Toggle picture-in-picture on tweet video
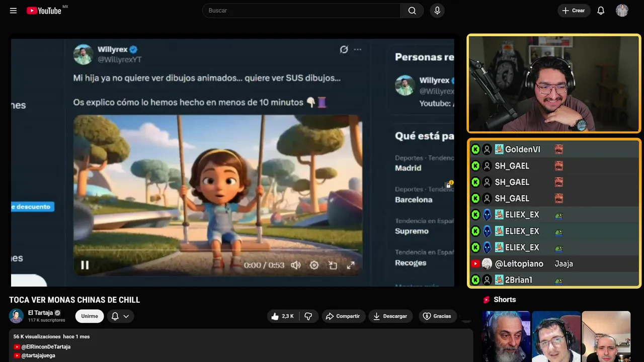This screenshot has width=644, height=362. [333, 265]
